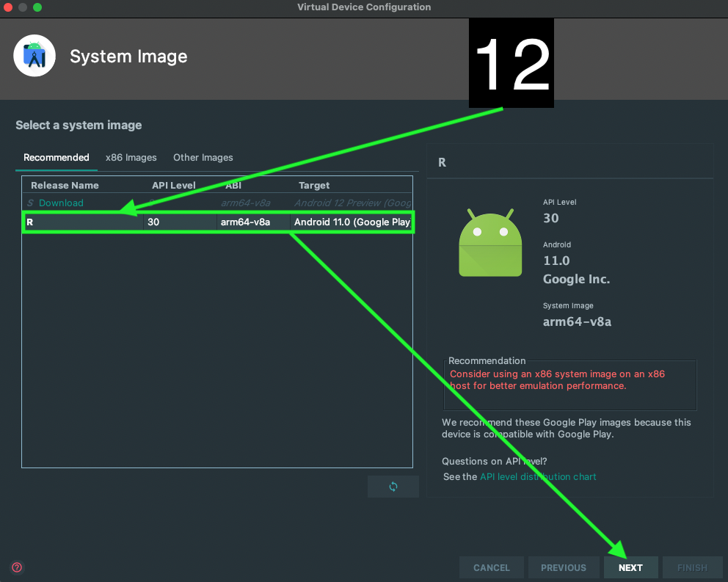Sort by the API Level column header
The width and height of the screenshot is (728, 582).
(x=173, y=186)
